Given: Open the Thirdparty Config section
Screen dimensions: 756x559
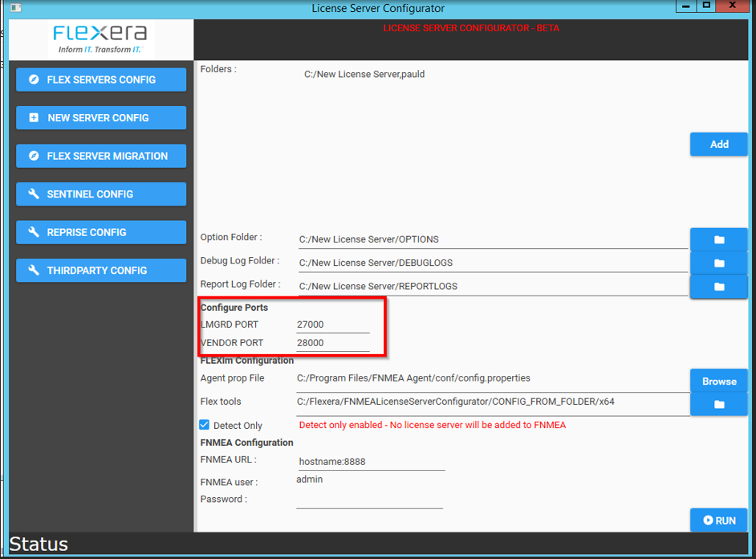Looking at the screenshot, I should click(x=101, y=270).
